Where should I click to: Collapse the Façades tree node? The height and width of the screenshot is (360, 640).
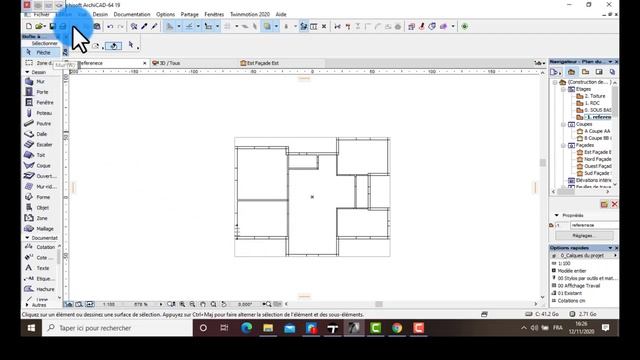click(563, 145)
